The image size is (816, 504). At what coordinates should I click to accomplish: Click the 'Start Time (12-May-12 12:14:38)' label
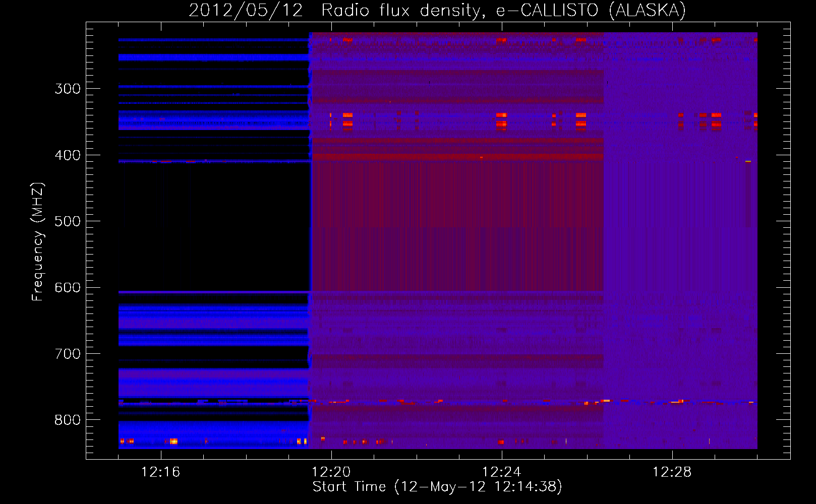coord(437,487)
